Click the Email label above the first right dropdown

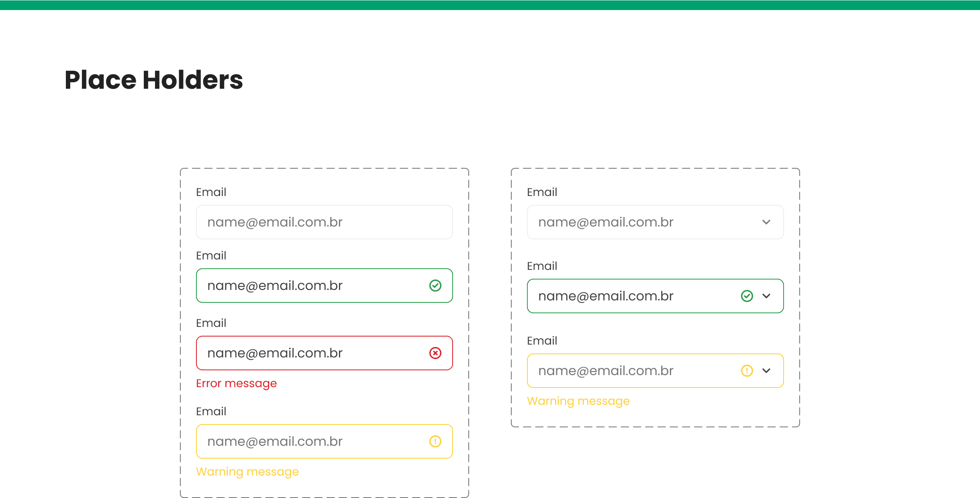[x=542, y=192]
